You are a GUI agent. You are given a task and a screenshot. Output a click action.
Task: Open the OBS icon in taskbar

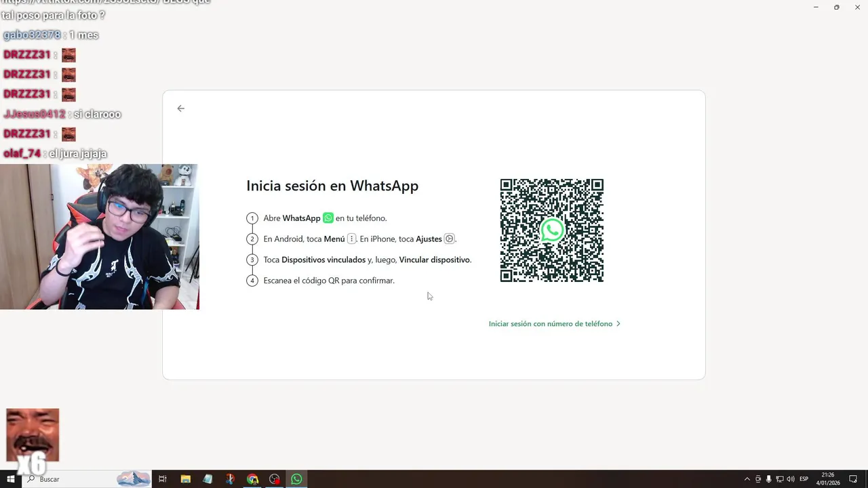(275, 479)
